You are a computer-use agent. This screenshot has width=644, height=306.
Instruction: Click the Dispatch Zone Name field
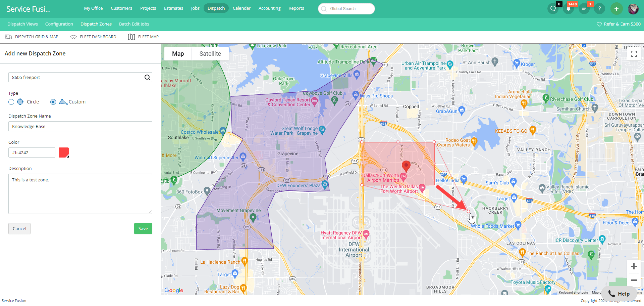coord(80,127)
